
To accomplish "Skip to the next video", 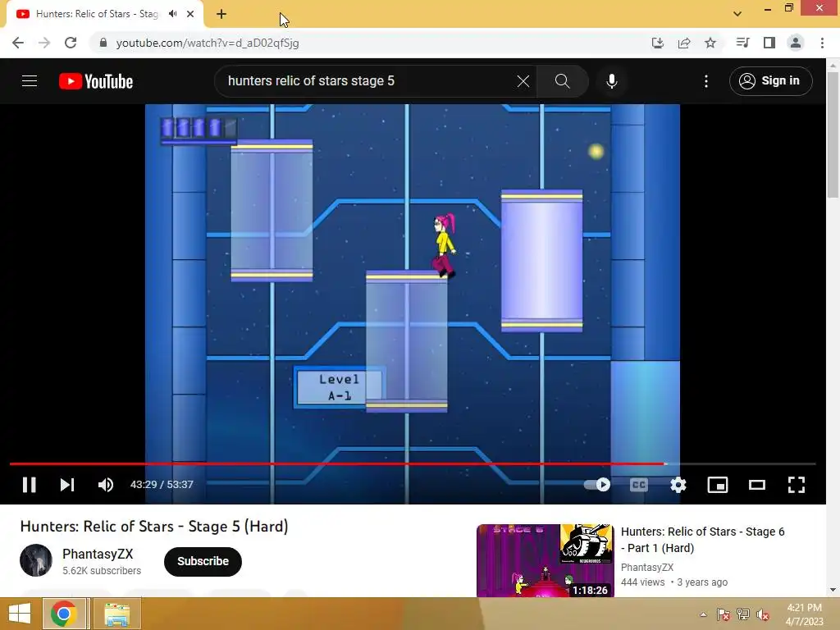I will coord(67,485).
